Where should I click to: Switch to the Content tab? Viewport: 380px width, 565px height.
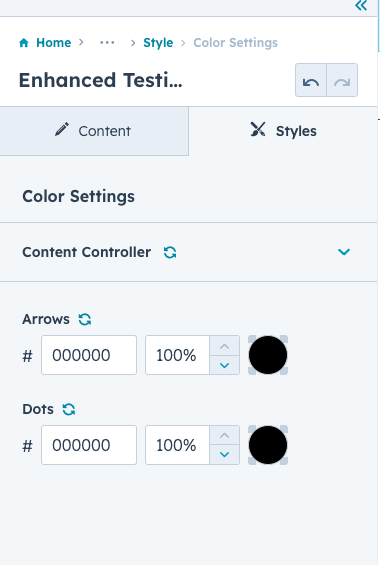94,131
